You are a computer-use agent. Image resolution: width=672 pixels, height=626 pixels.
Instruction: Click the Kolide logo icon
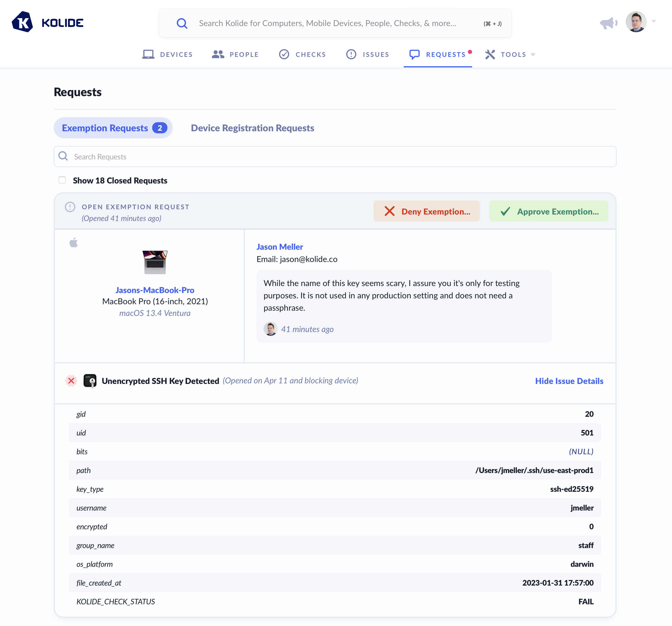(22, 22)
